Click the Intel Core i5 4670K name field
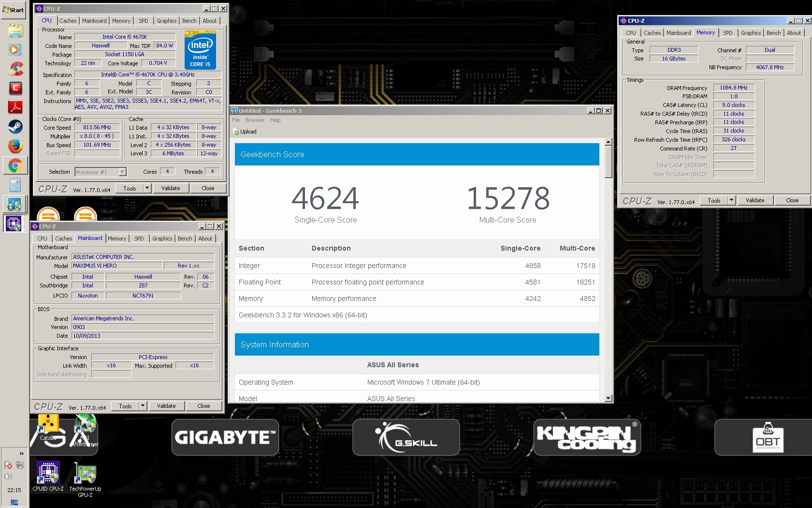 (x=125, y=37)
